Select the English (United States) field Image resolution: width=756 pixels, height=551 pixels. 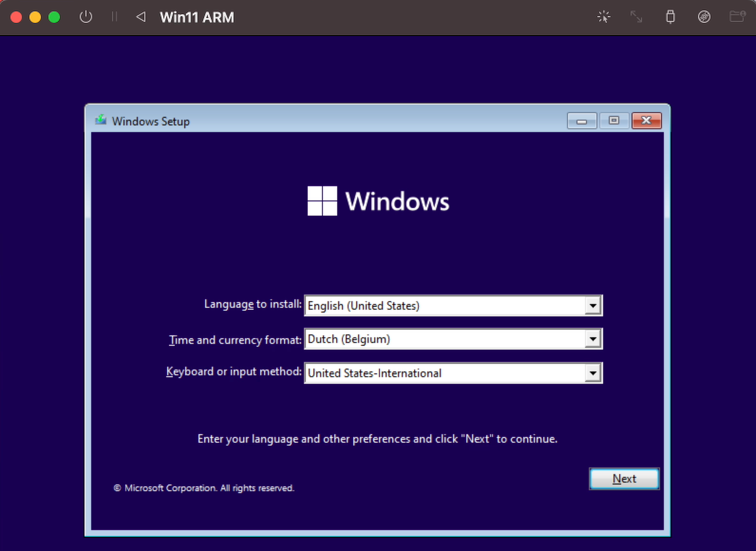[x=453, y=306]
